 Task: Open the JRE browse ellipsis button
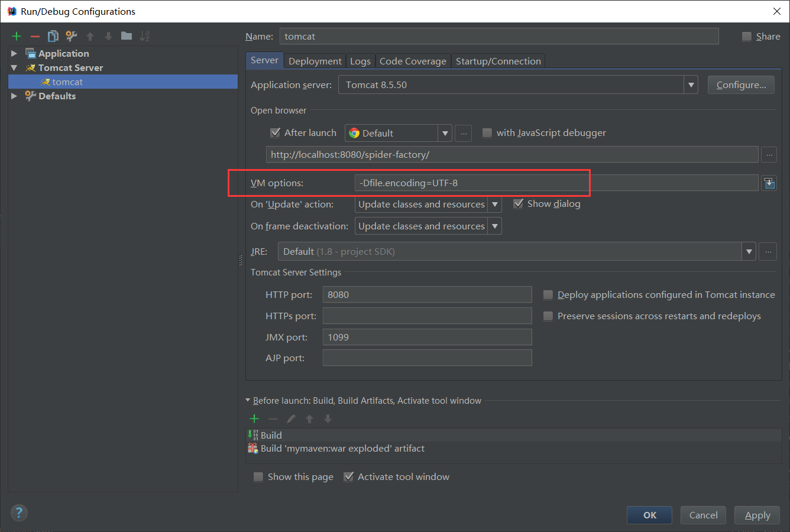768,251
